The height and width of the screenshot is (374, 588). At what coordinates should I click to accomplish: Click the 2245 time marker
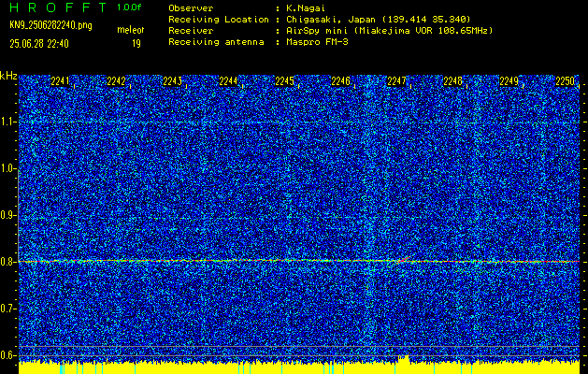(284, 81)
